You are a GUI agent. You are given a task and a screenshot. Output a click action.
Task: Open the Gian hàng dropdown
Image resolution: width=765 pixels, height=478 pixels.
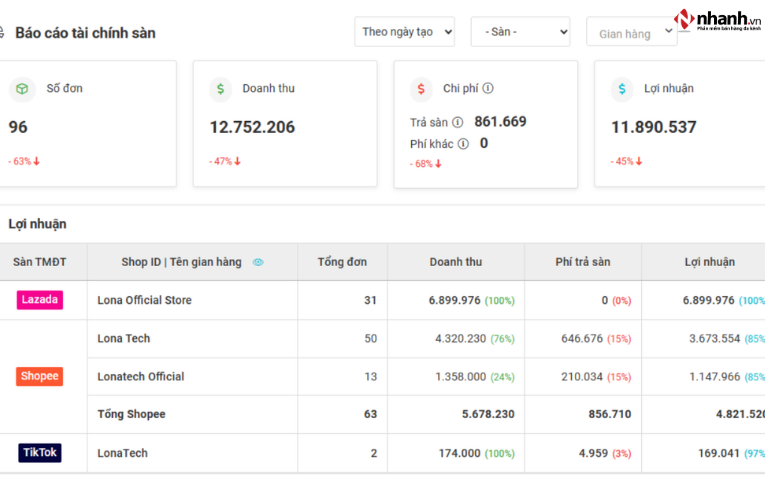pos(632,32)
